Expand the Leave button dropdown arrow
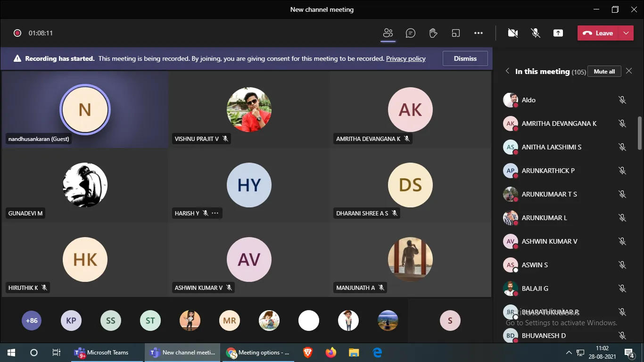The width and height of the screenshot is (644, 362). point(626,33)
